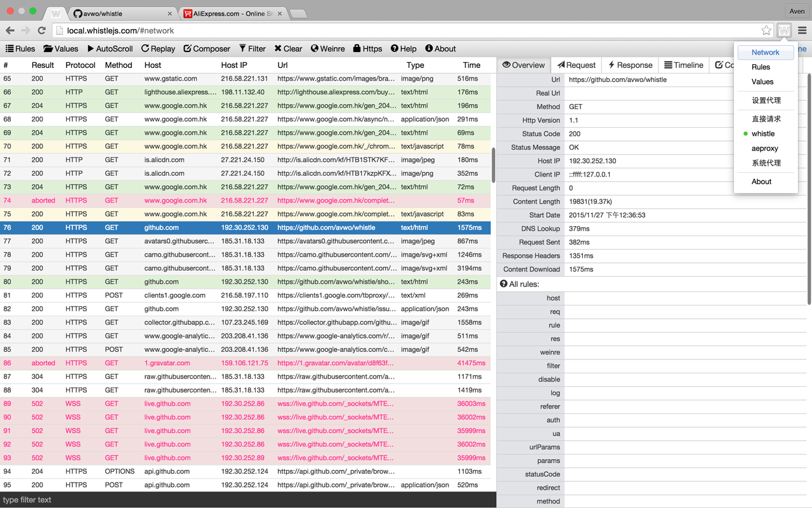Open the Chrome hamburger menu

point(802,30)
